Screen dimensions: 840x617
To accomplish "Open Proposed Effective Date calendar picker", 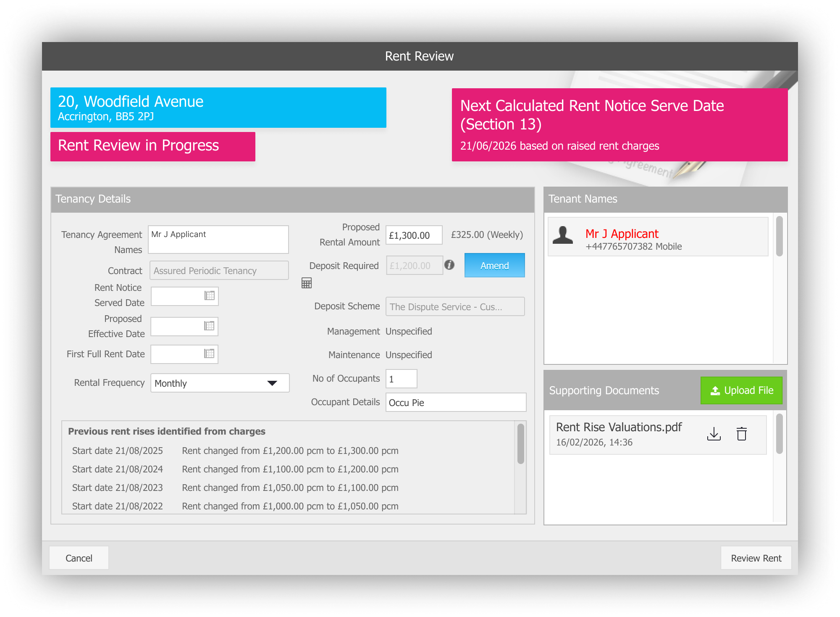I will click(x=209, y=326).
